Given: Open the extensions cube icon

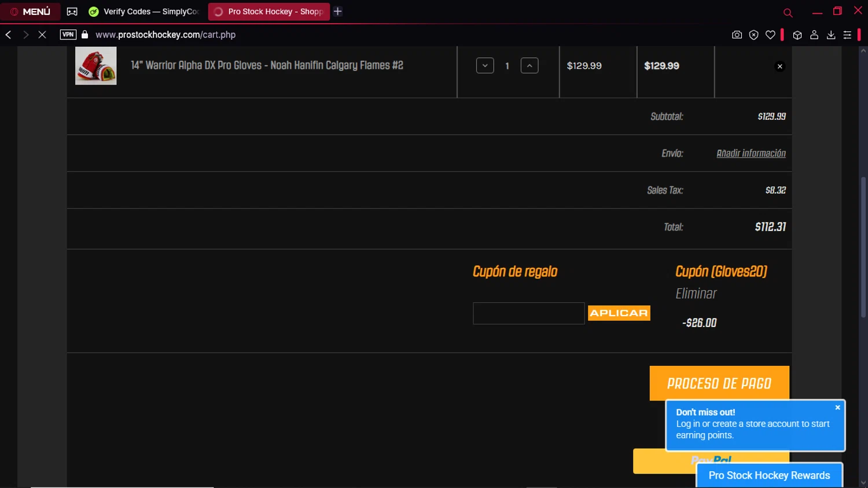Looking at the screenshot, I should pyautogui.click(x=797, y=35).
